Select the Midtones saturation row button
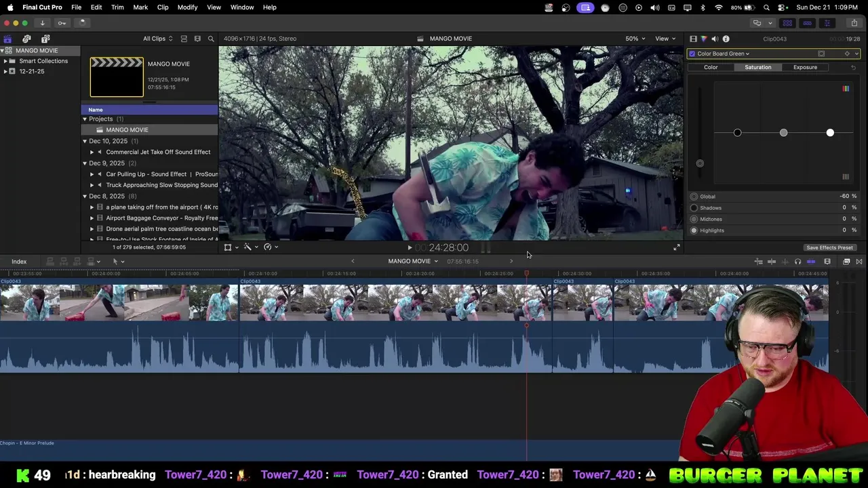The height and width of the screenshot is (488, 868). point(694,219)
